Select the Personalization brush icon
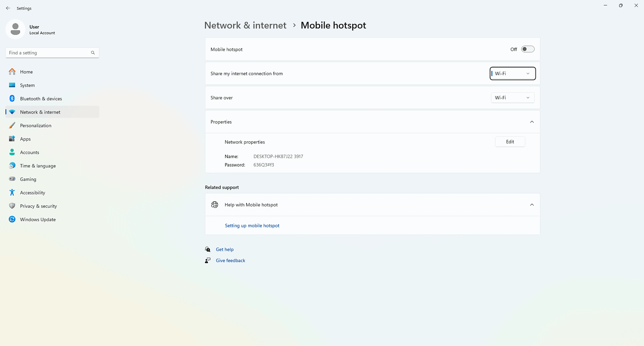This screenshot has width=644, height=346. click(x=12, y=125)
